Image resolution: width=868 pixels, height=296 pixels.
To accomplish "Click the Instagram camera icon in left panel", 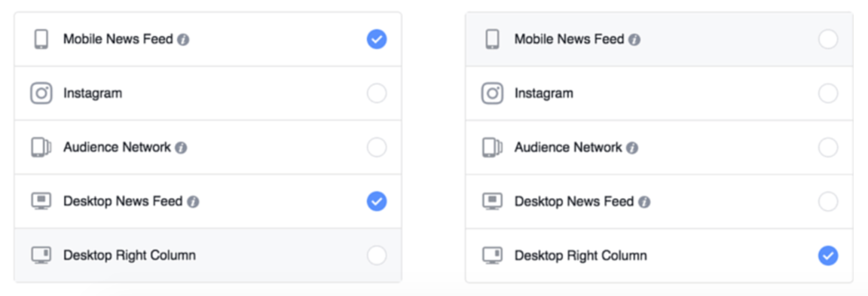I will coord(41,93).
